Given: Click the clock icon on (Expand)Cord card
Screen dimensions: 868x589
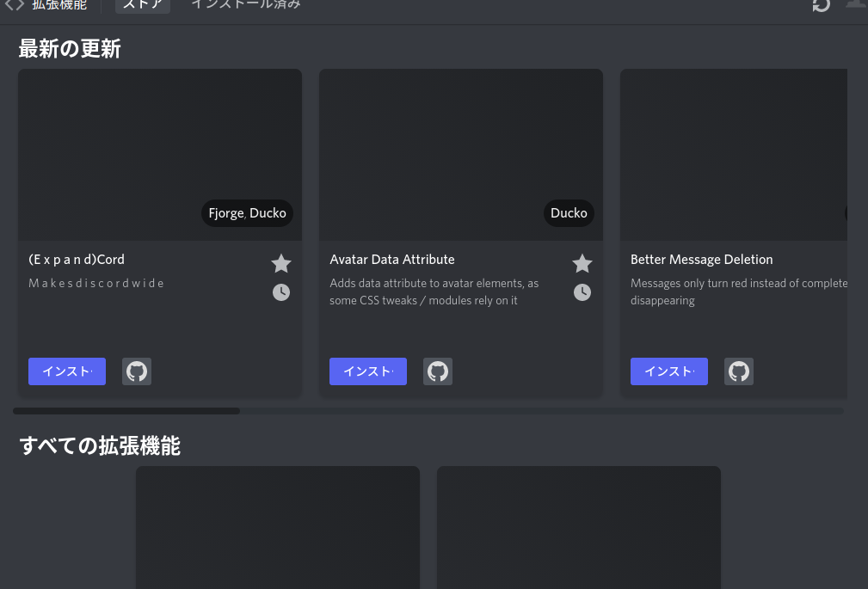Looking at the screenshot, I should coord(281,292).
